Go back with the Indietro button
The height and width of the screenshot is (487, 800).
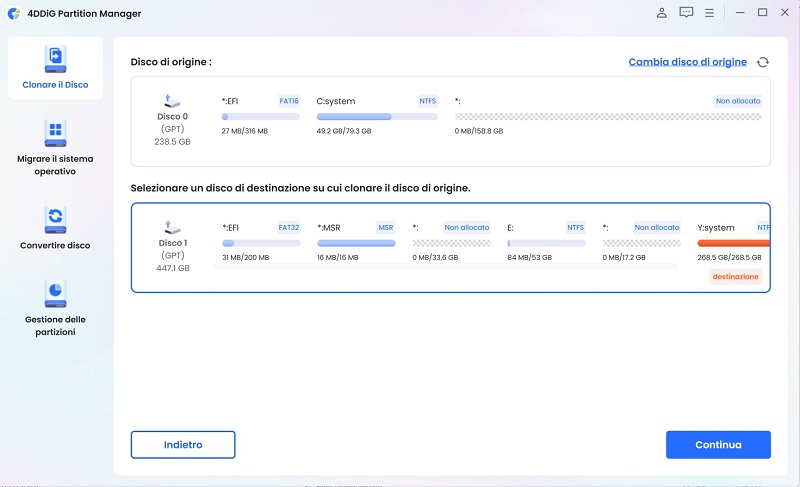183,444
